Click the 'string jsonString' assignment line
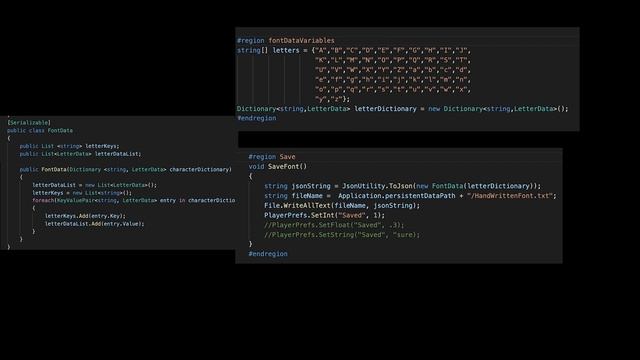The height and width of the screenshot is (360, 640). pos(402,186)
